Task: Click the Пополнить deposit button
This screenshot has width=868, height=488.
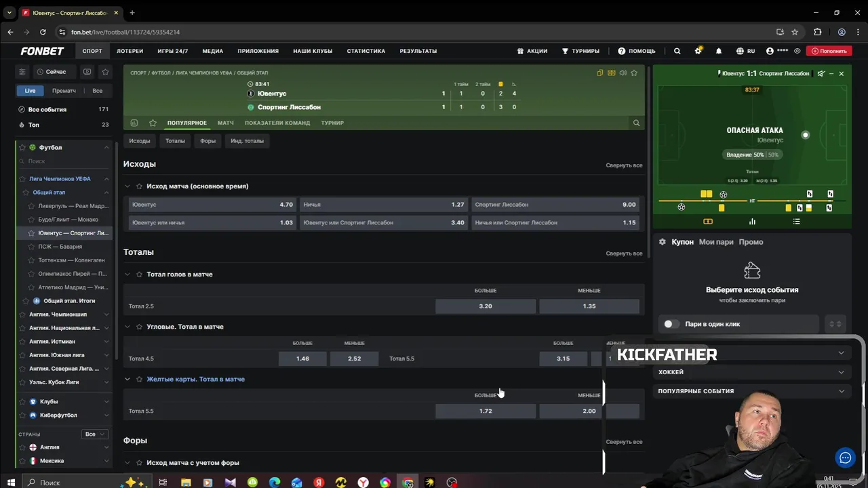Action: [x=829, y=51]
